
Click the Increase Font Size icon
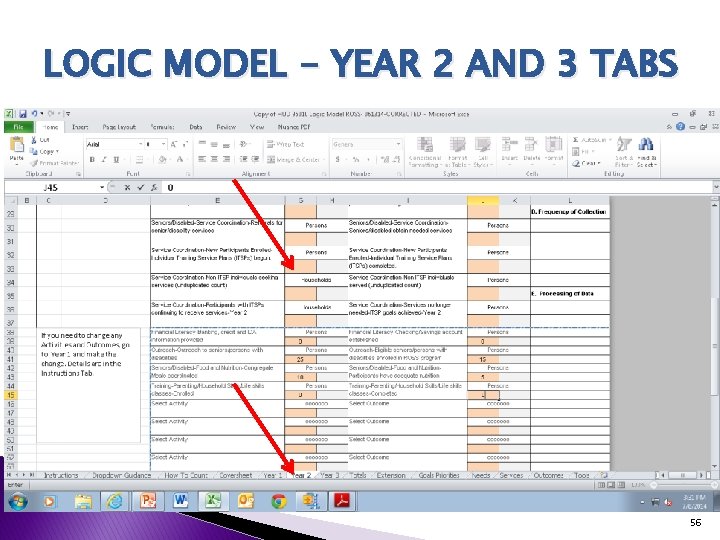click(x=174, y=144)
